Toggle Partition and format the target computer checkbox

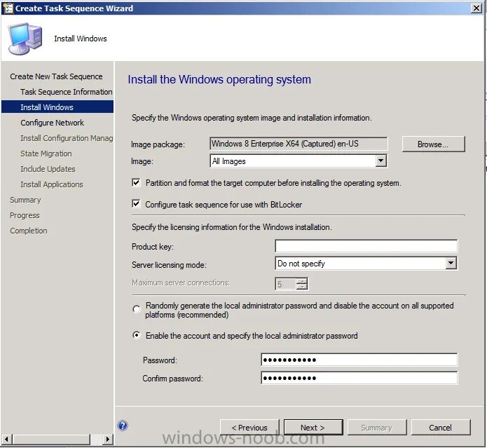136,182
